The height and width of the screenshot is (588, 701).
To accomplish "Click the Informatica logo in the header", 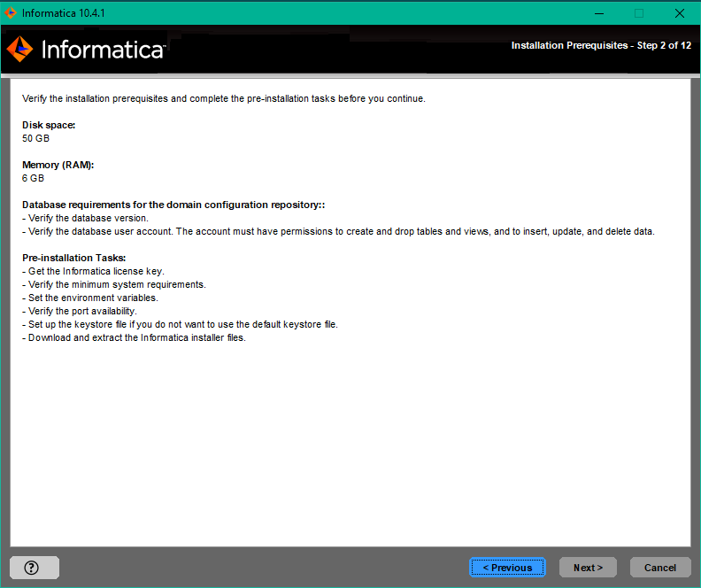I will [x=86, y=50].
